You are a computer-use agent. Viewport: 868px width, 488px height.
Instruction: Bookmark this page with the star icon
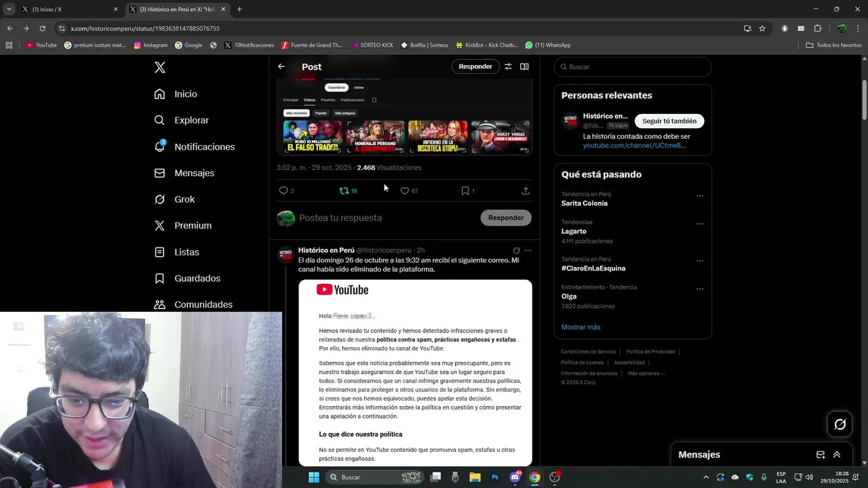(762, 28)
